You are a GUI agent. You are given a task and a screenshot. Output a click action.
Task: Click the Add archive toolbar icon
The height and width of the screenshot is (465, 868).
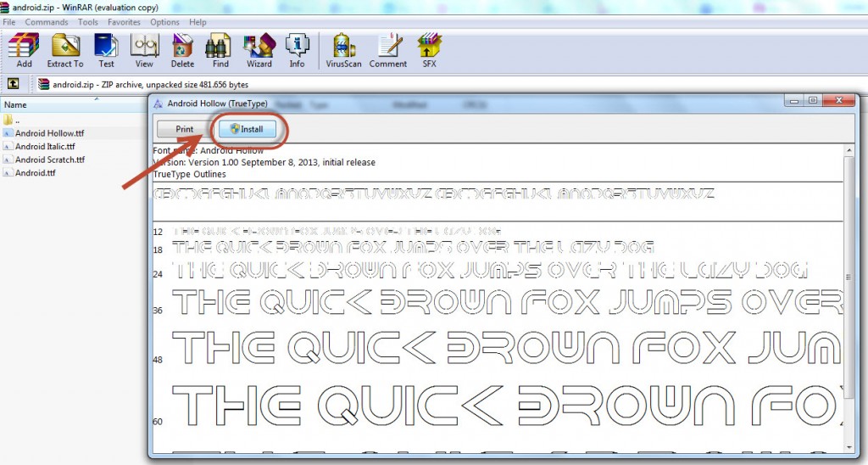(x=24, y=50)
